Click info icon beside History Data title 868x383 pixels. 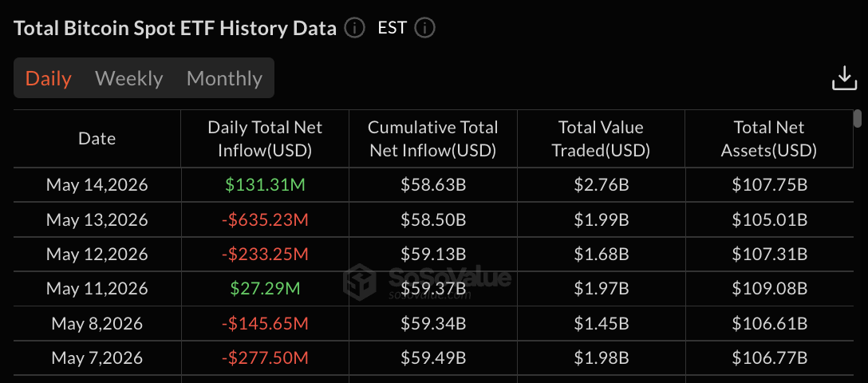[354, 28]
